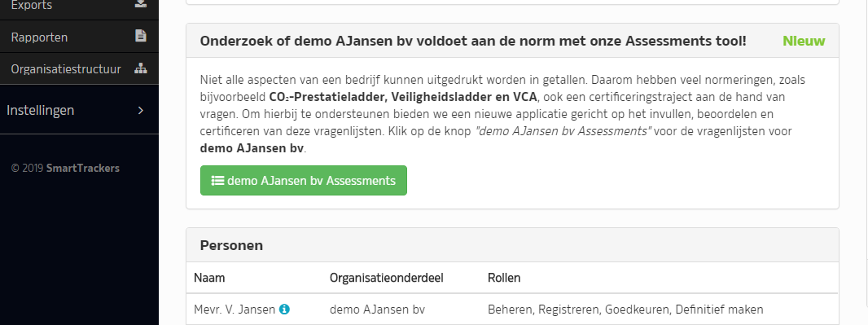Expand Instellingen using its chevron arrow

pos(141,110)
